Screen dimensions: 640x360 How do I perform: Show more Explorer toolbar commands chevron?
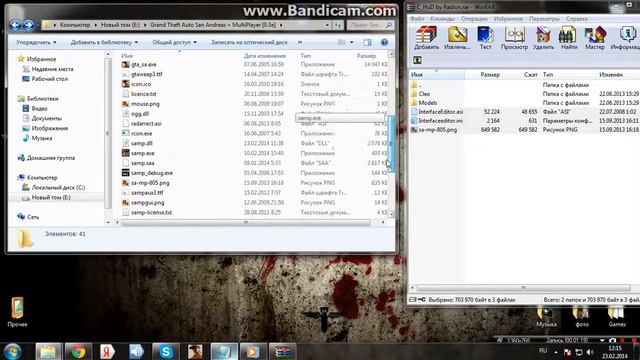point(300,42)
